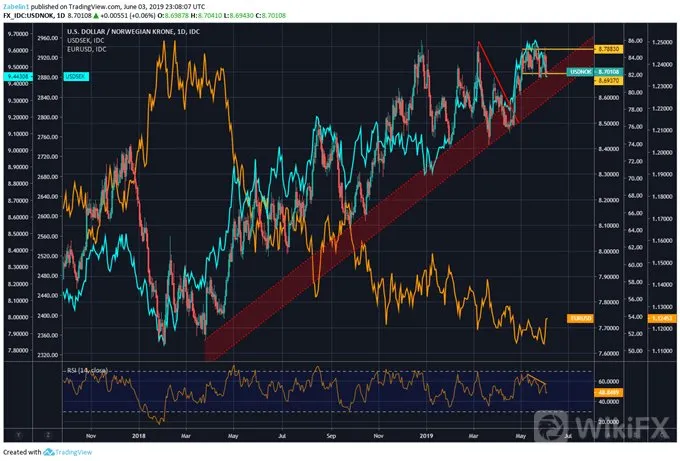Open the TradingView link in footer
Viewport: 680px width, 461px height.
73,452
